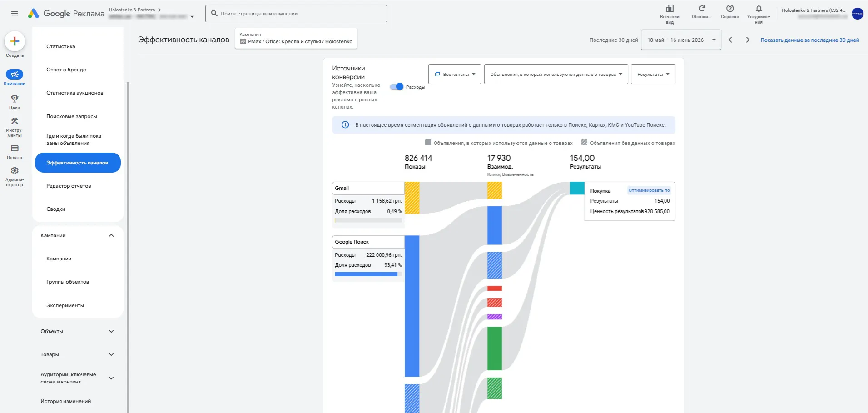Click the account path chevron after Holostenko & Partners

(159, 10)
